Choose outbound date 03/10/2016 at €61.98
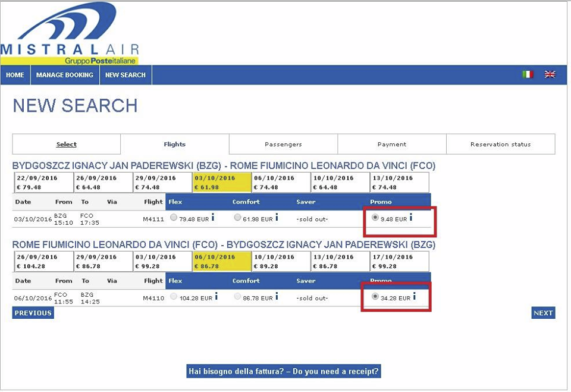Screen dimensions: 571x392 [x=222, y=183]
